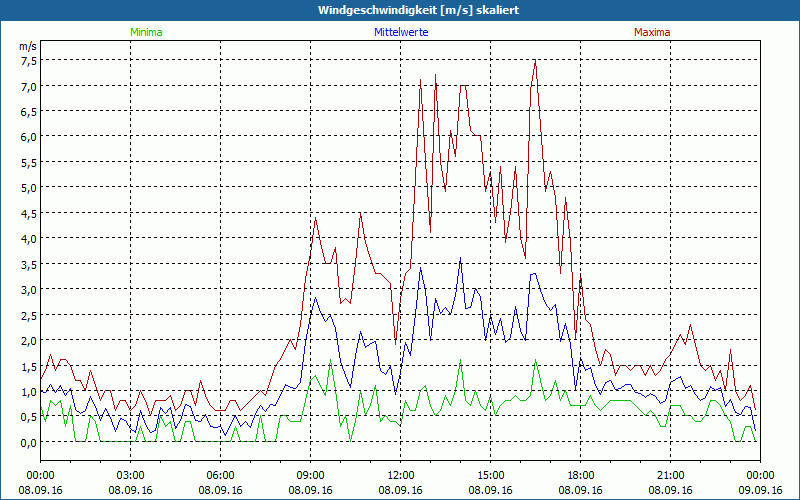Click the 6,0 y-axis label

29,137
